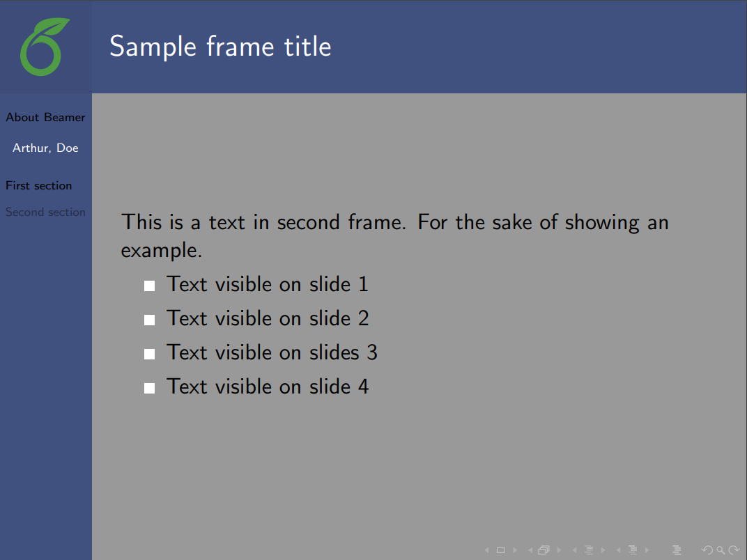Viewport: 747px width, 560px height.
Task: Click the search magnifier icon
Action: [x=721, y=550]
